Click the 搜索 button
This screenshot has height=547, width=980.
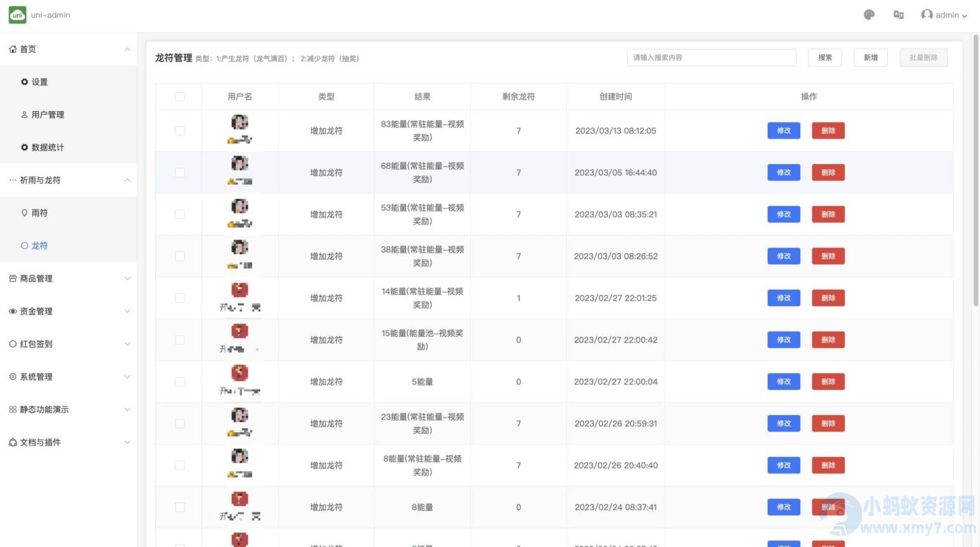(825, 57)
